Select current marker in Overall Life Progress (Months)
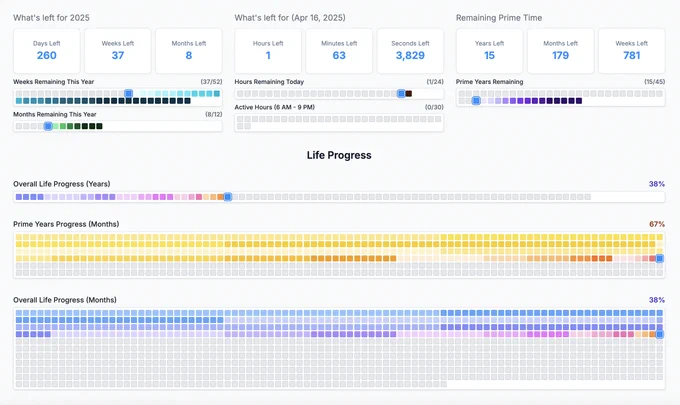Screen dimensions: 680x405 (x=659, y=334)
